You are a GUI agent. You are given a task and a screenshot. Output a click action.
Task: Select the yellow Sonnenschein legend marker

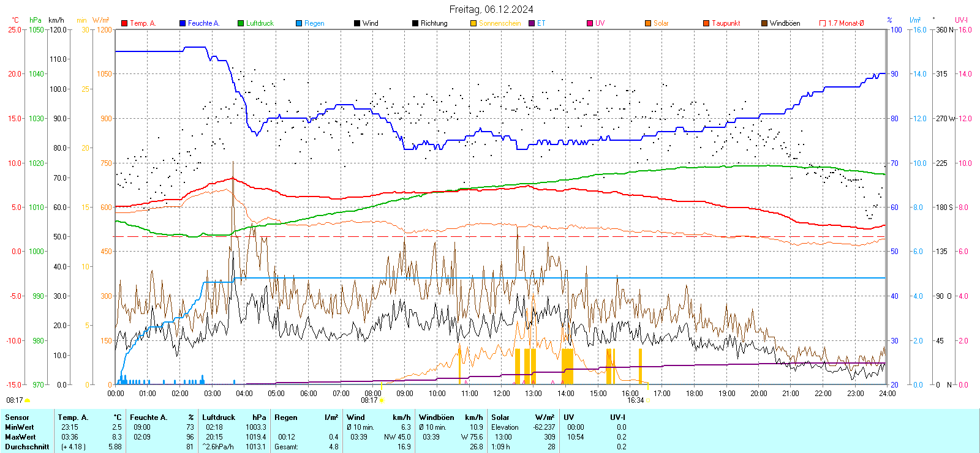click(473, 23)
